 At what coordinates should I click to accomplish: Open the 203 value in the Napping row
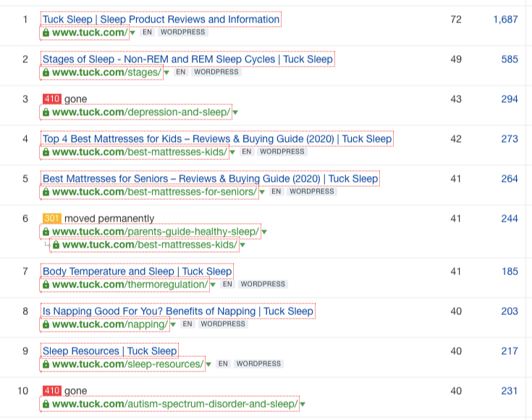pos(510,311)
